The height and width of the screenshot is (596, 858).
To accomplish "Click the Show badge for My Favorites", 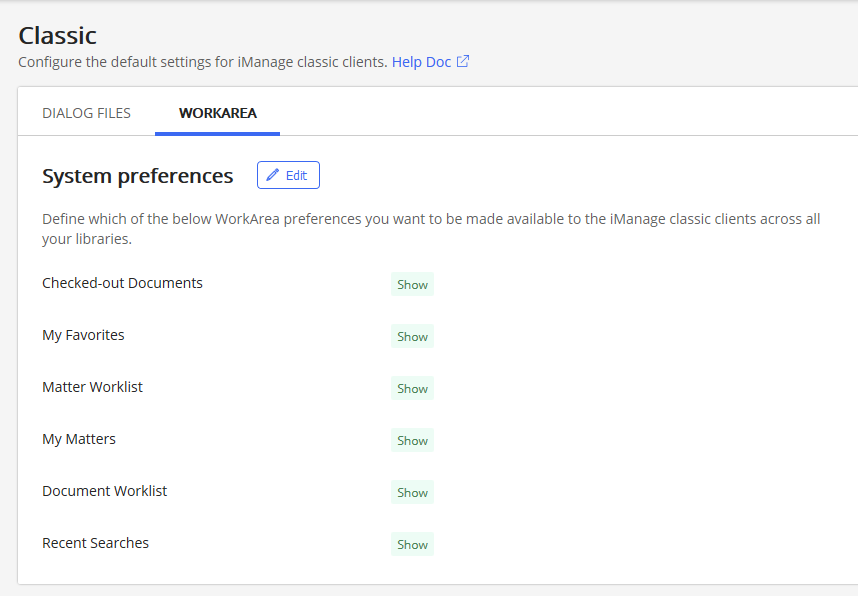I will pyautogui.click(x=412, y=337).
